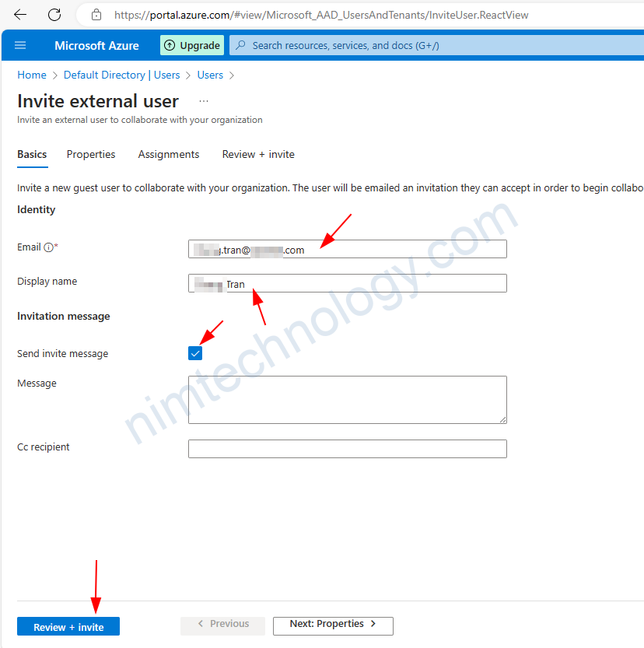Go to Home breadcrumb link

(32, 75)
